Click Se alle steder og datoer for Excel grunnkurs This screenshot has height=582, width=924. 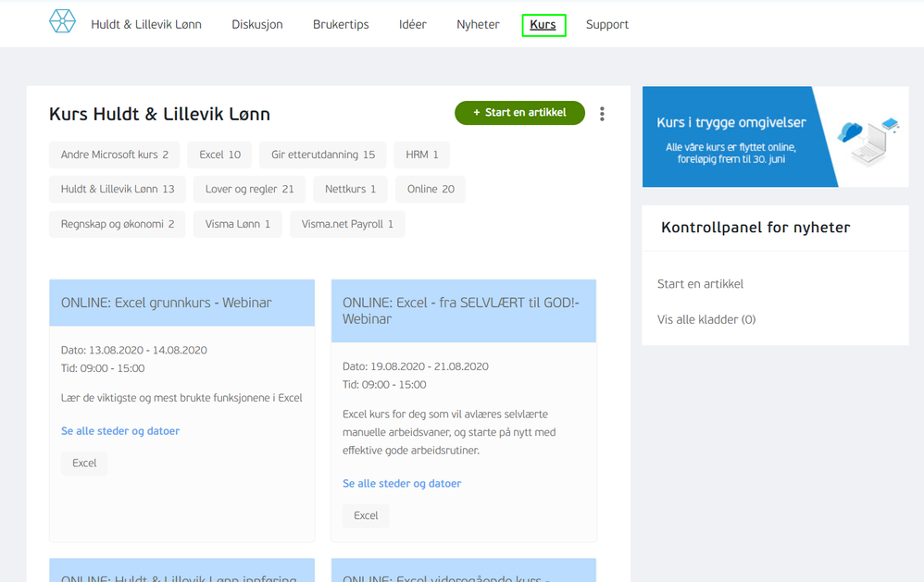[x=120, y=430]
